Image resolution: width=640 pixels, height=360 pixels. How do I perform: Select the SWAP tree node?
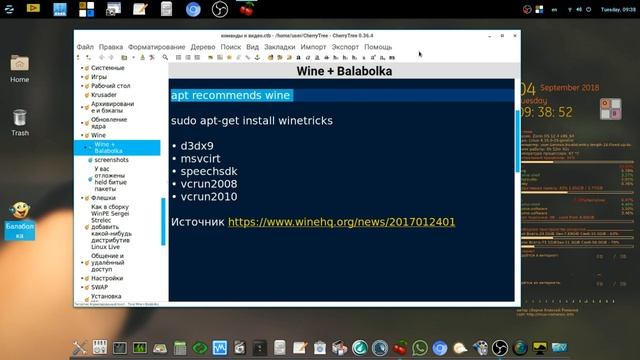99,287
